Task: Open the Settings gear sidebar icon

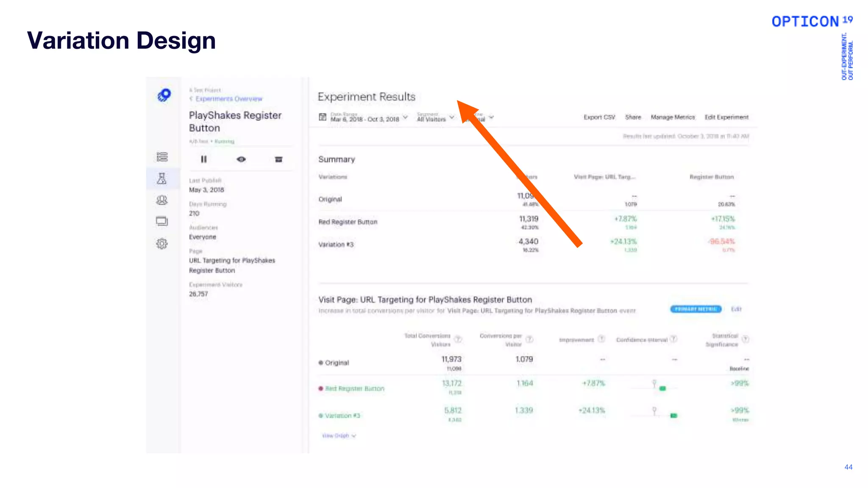Action: click(x=162, y=244)
